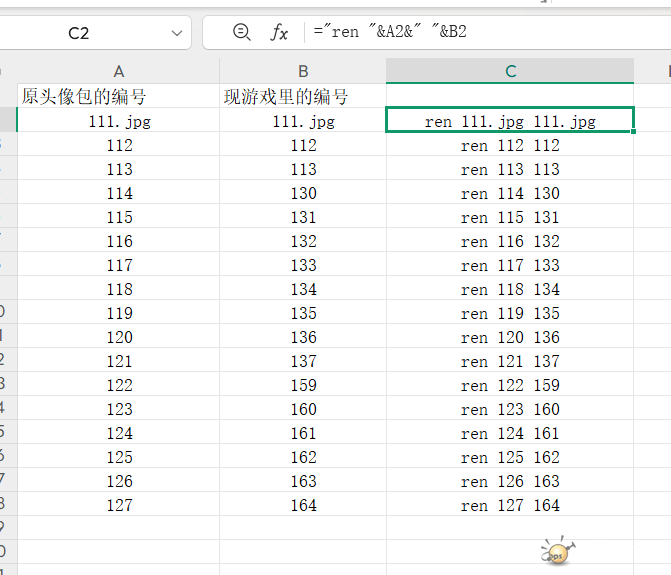This screenshot has height=575, width=671.
Task: Select the cell showing ren 114 130
Action: [x=510, y=193]
